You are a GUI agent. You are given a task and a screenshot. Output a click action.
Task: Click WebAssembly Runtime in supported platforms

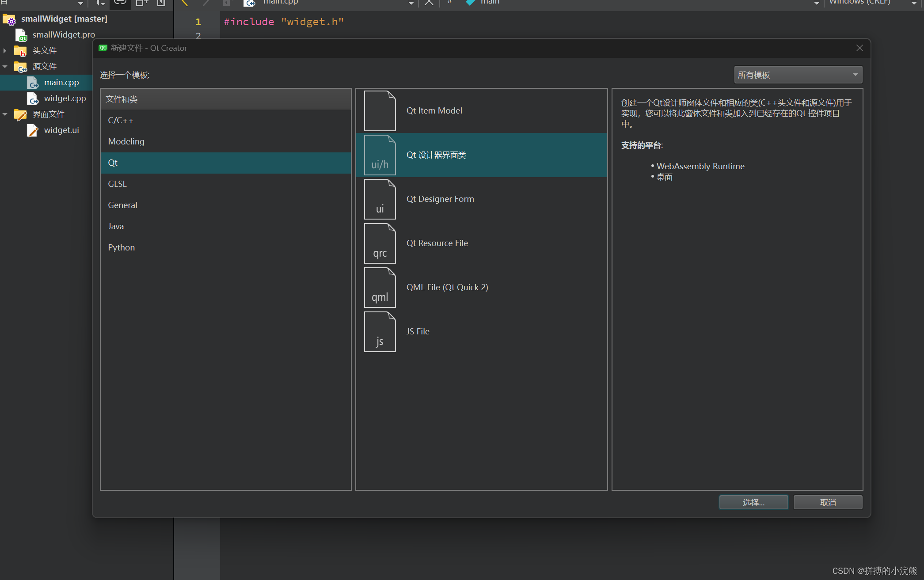(700, 167)
